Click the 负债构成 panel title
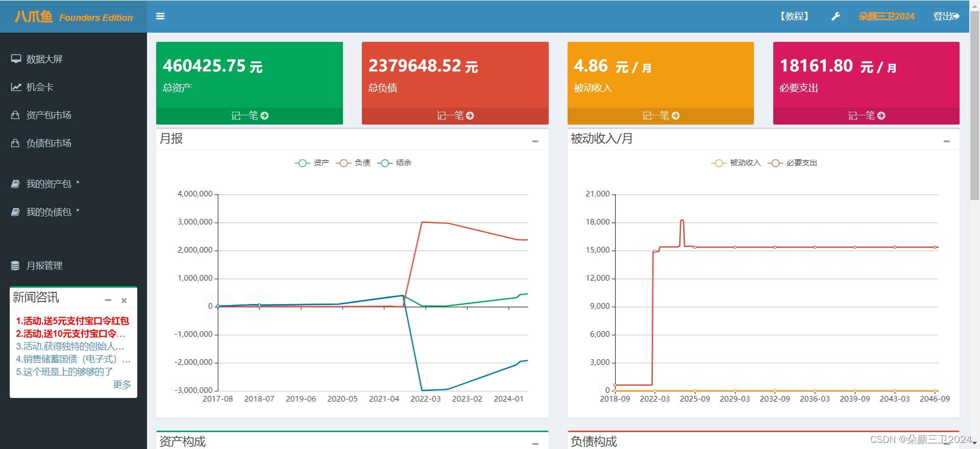Image resolution: width=980 pixels, height=449 pixels. pyautogui.click(x=594, y=441)
